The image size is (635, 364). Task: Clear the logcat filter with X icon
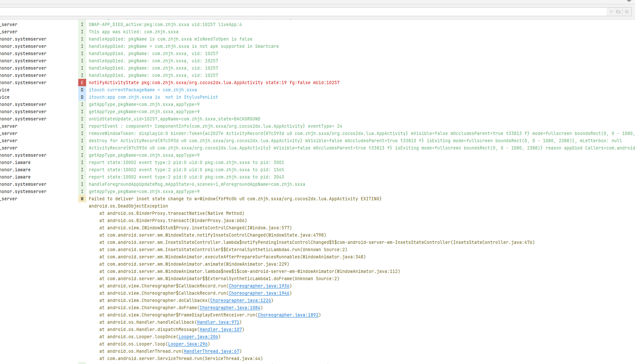click(611, 12)
